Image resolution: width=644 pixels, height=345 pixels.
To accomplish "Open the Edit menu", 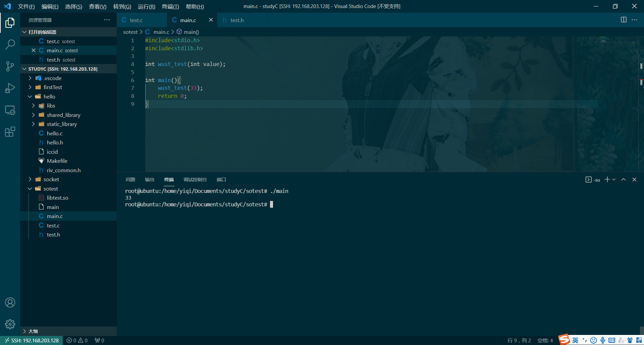I will (x=50, y=6).
